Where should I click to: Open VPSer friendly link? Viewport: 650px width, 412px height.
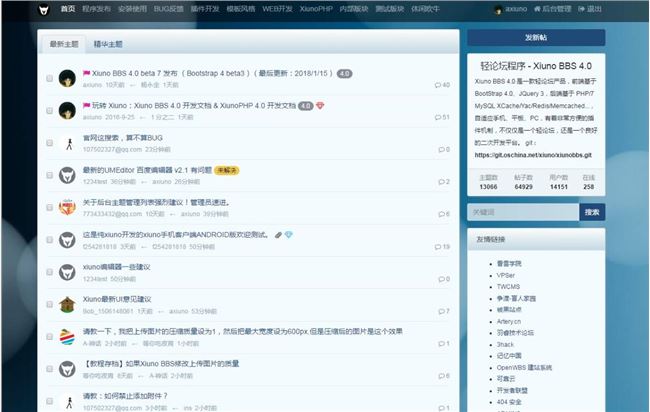point(506,275)
